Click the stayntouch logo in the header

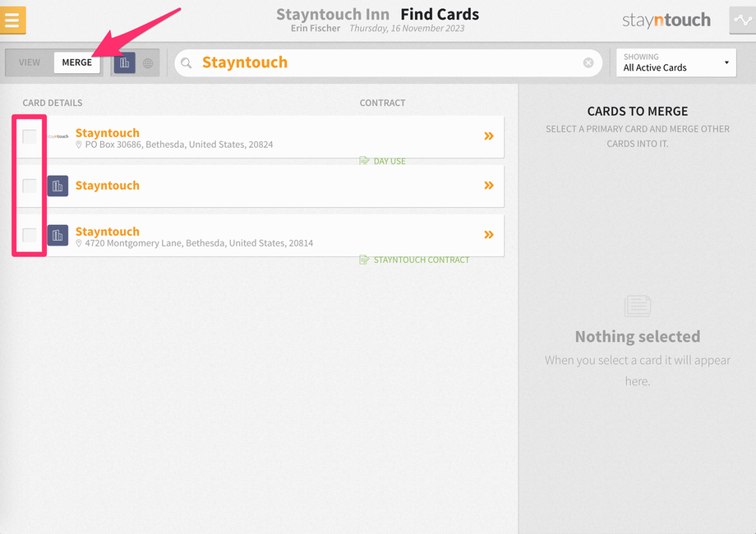point(666,21)
